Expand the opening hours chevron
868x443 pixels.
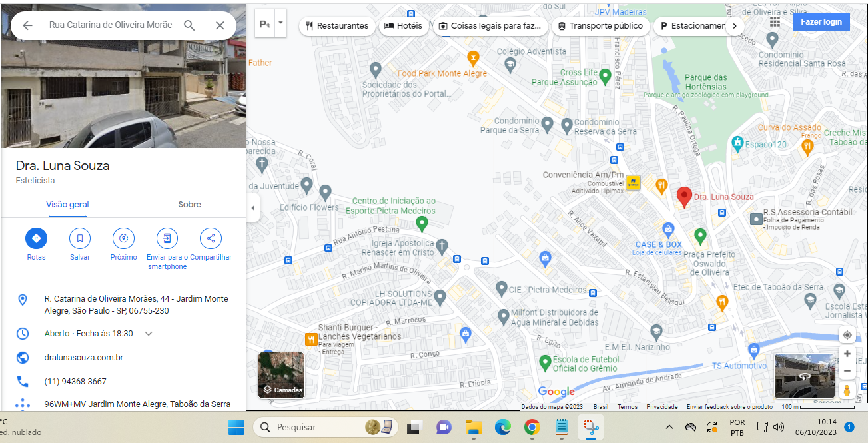tap(149, 334)
